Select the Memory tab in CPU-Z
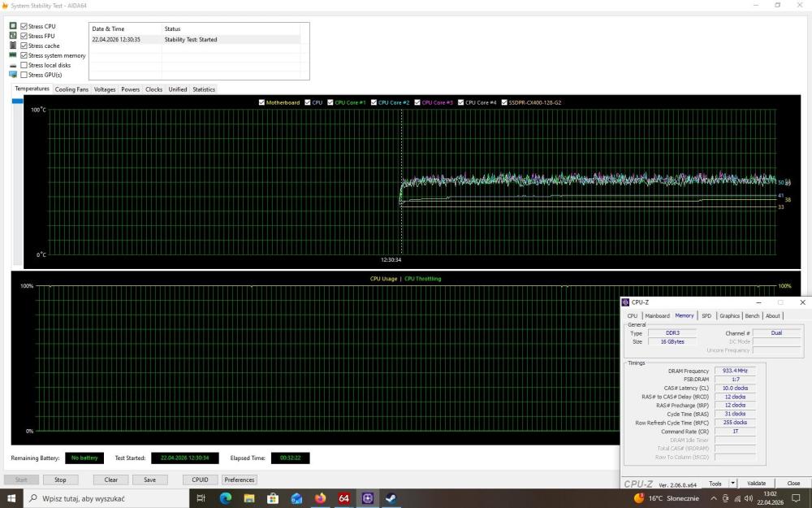 click(x=684, y=315)
